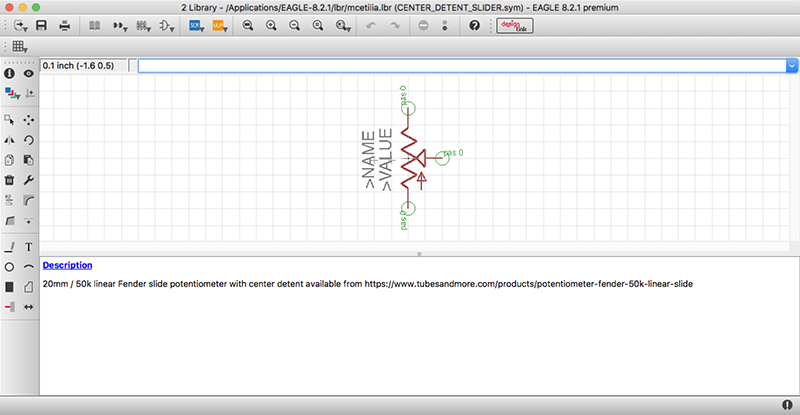
Task: Click the top pin circle of the symbol
Action: point(408,109)
